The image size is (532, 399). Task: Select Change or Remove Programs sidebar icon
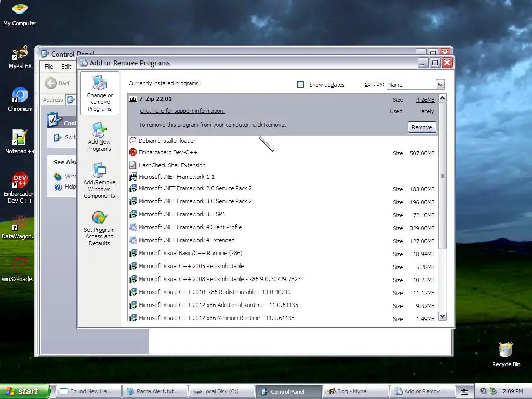coord(99,94)
